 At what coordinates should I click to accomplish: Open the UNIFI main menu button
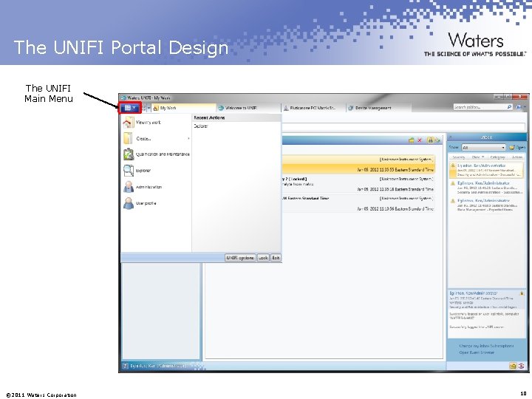pyautogui.click(x=130, y=108)
